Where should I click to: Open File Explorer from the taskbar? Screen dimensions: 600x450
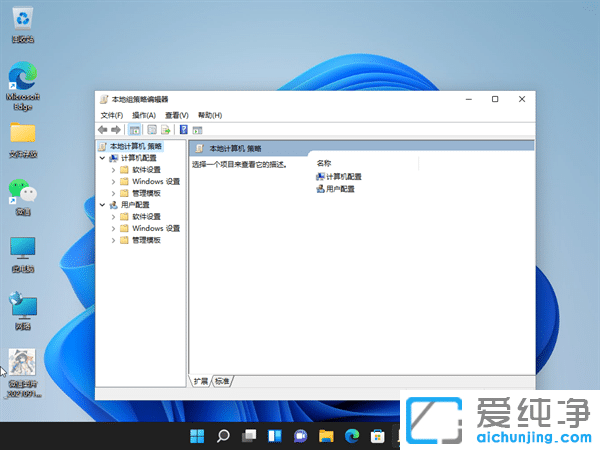[x=326, y=436]
